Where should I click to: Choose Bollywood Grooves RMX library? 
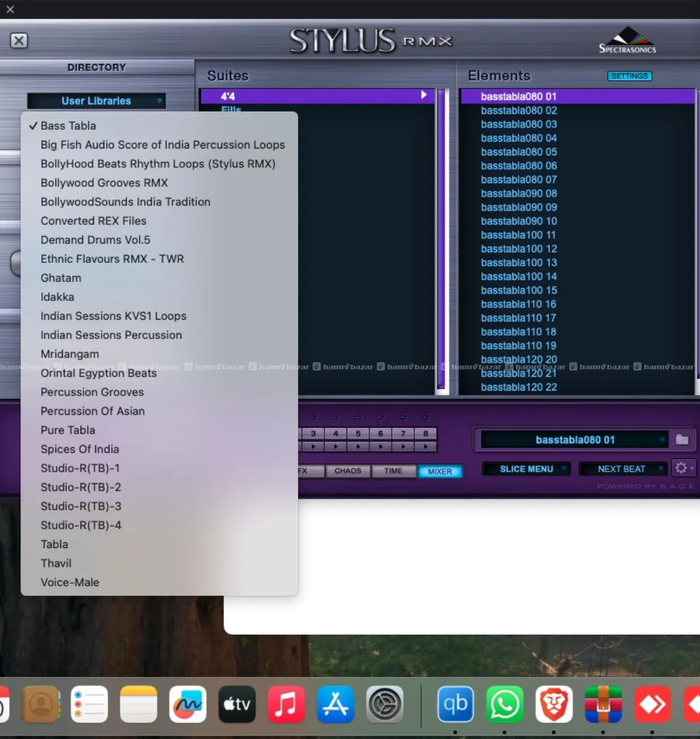(159, 182)
